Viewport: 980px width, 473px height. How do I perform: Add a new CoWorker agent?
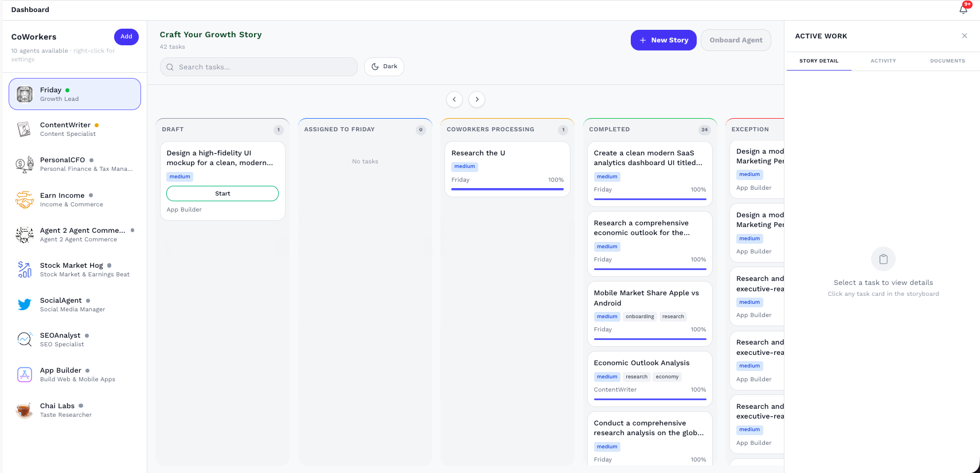pyautogui.click(x=126, y=37)
